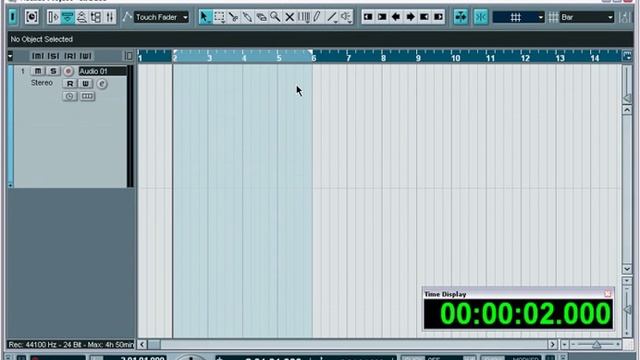Move event left with arrow button
The width and height of the screenshot is (640, 360).
[396, 17]
